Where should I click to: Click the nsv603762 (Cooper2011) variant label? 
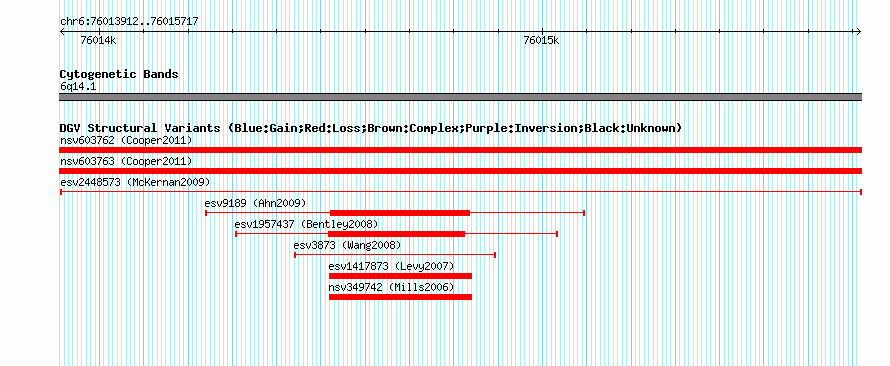point(126,140)
